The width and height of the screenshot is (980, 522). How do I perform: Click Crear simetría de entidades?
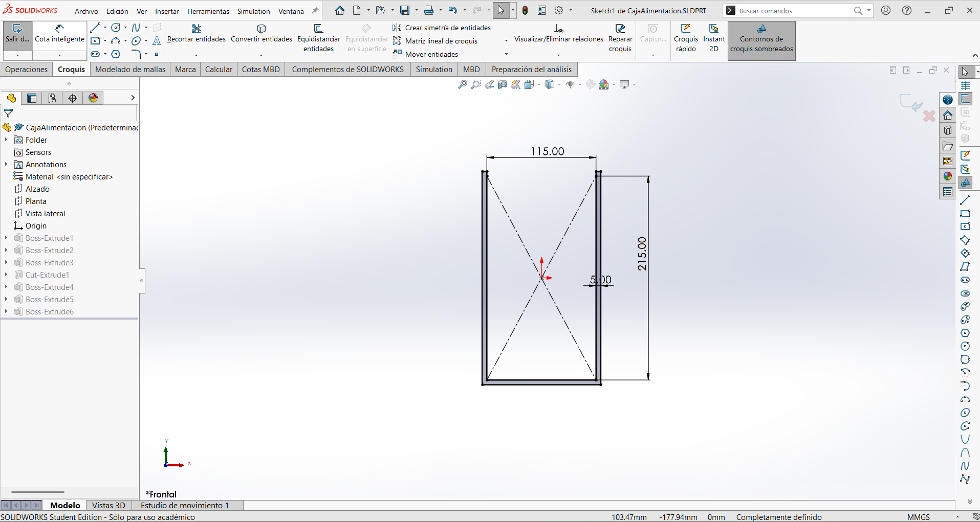point(443,28)
